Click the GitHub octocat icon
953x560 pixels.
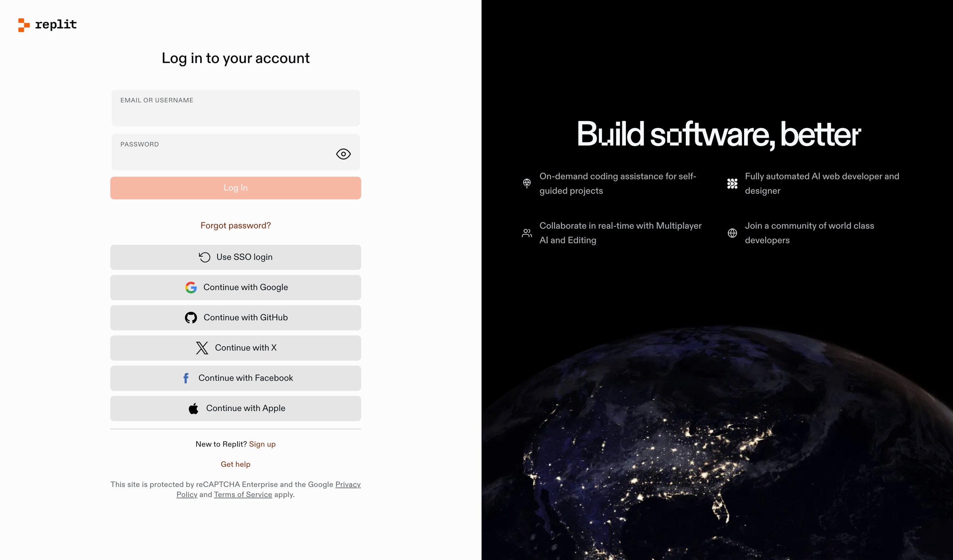click(x=191, y=318)
